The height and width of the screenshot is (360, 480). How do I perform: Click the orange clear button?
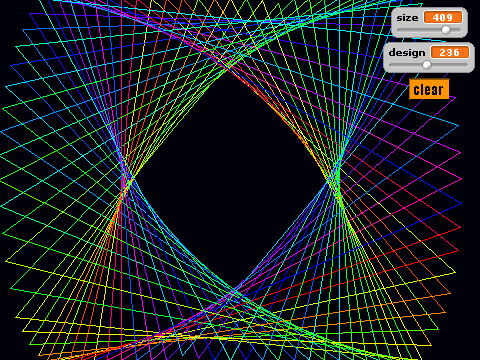[429, 89]
